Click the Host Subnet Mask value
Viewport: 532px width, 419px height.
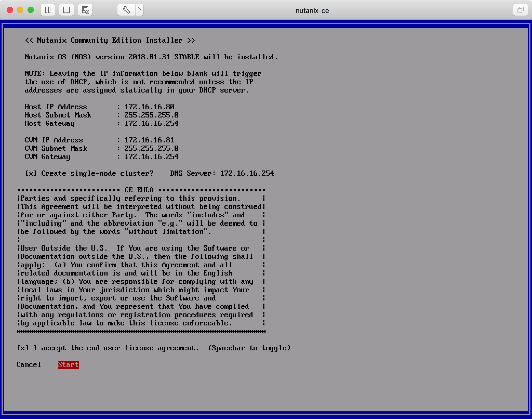pos(151,115)
